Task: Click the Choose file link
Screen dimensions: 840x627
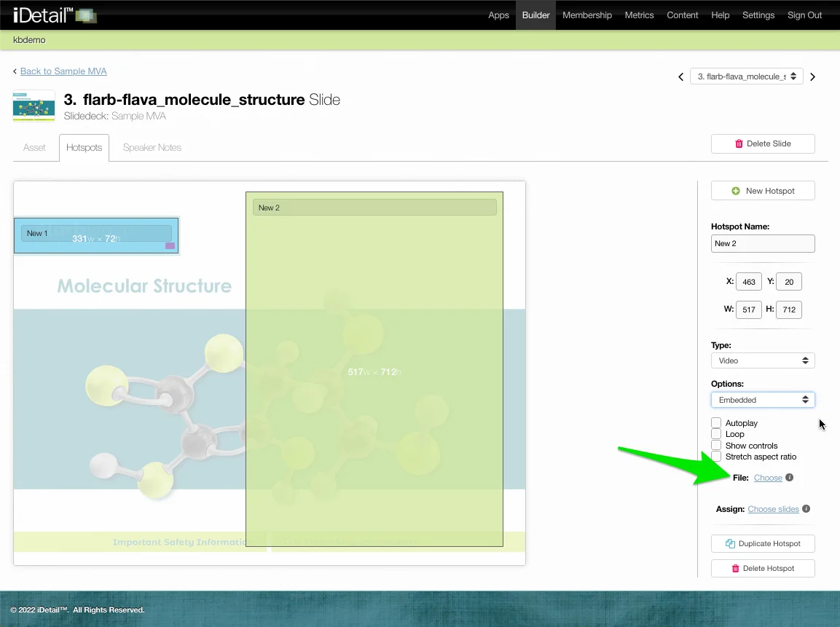Action: click(768, 478)
